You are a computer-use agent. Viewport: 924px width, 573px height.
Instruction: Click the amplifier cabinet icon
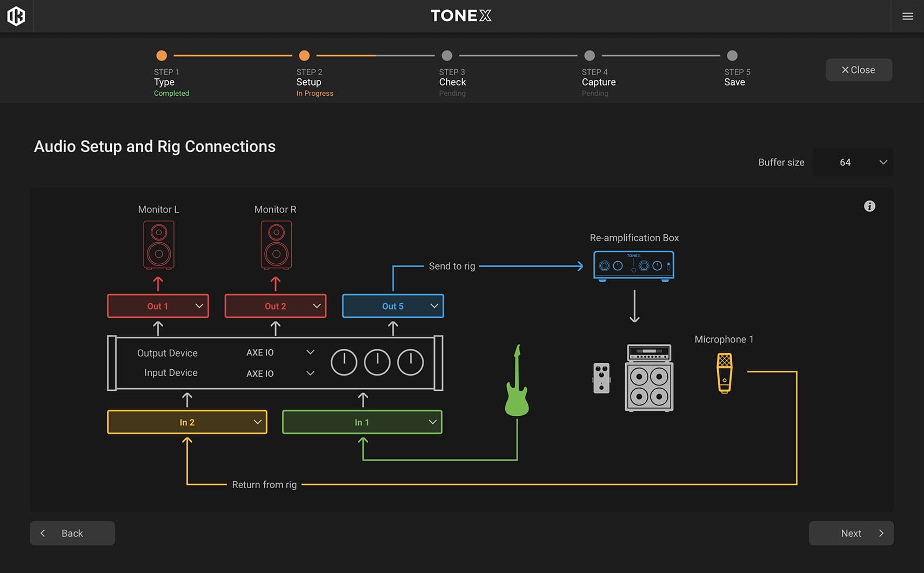tap(649, 378)
